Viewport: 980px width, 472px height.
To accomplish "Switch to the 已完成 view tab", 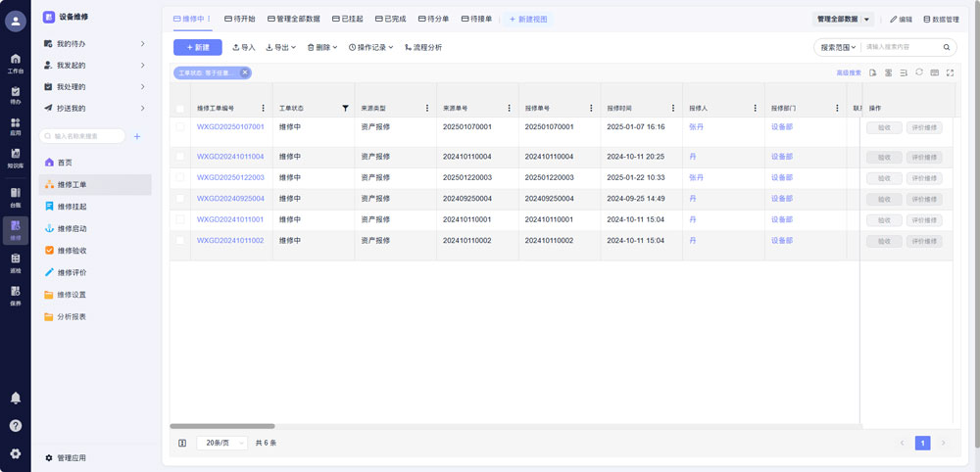I will [391, 19].
